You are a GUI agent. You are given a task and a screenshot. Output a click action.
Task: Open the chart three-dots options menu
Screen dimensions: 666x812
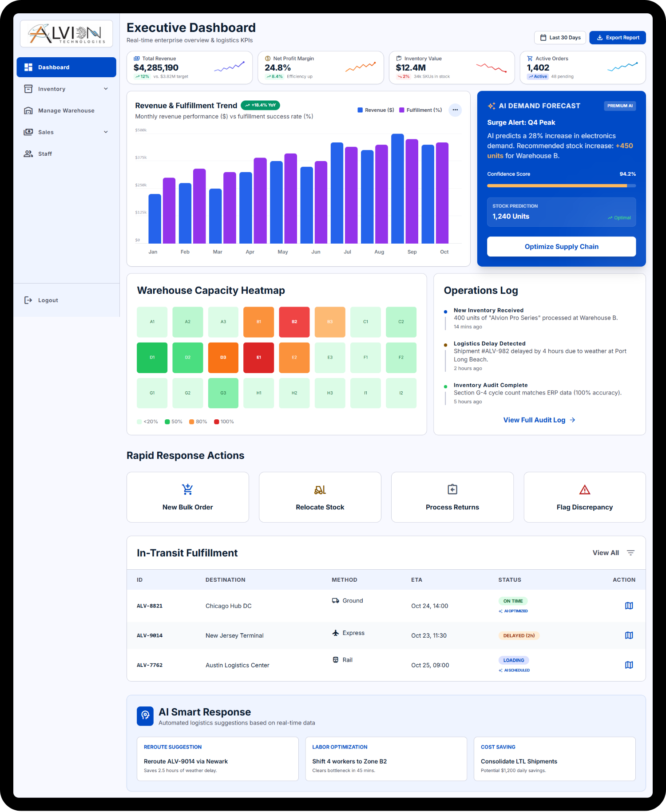pos(455,110)
